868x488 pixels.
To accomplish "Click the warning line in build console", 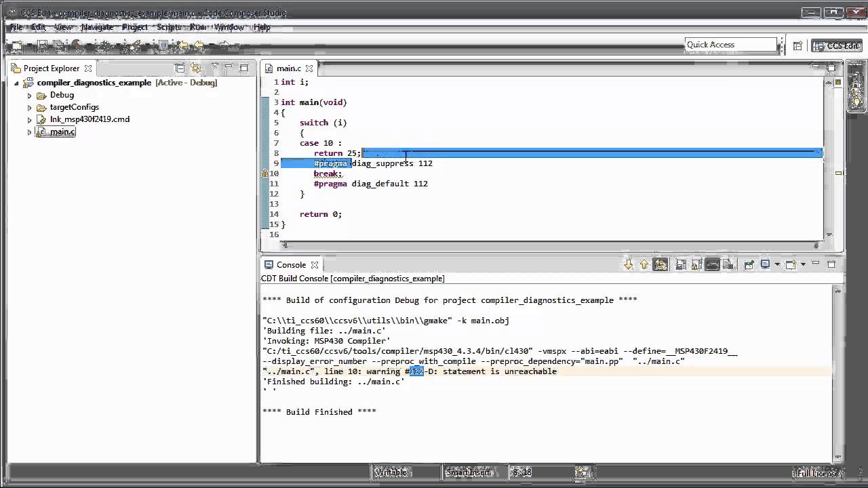I will click(410, 371).
